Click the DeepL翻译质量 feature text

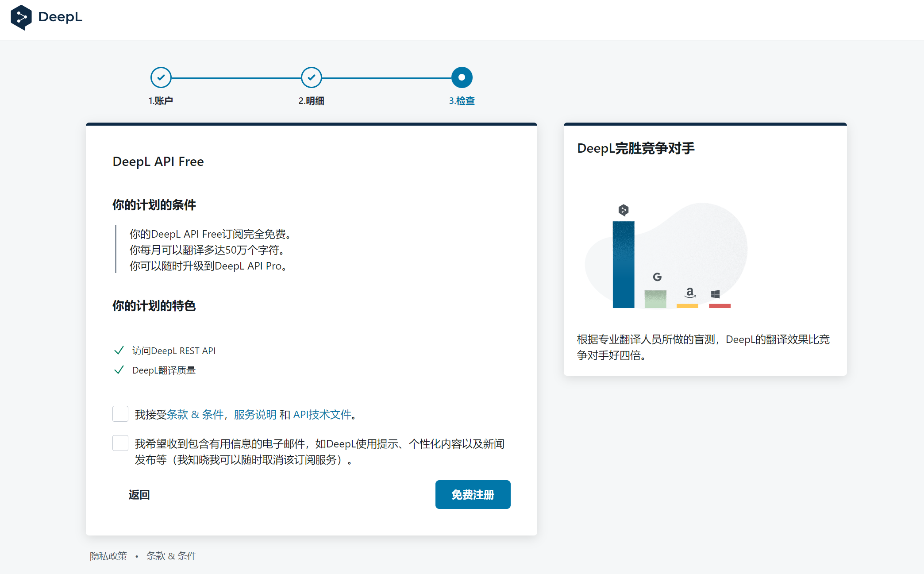[164, 370]
